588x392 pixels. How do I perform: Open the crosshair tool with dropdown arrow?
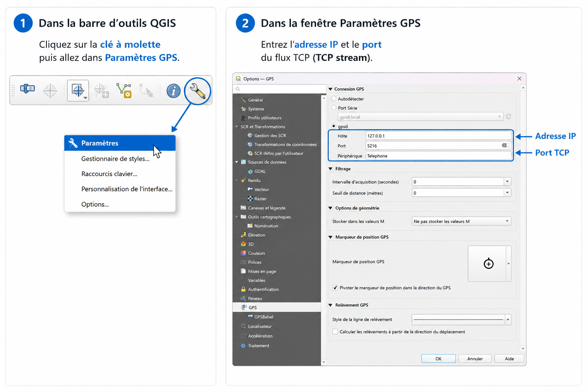point(78,91)
